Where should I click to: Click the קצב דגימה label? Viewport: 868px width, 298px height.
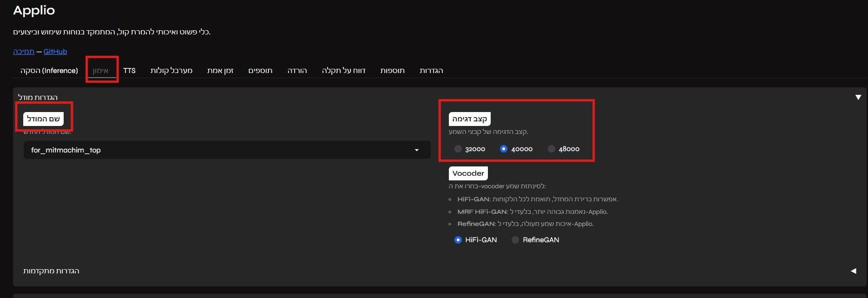tap(470, 119)
